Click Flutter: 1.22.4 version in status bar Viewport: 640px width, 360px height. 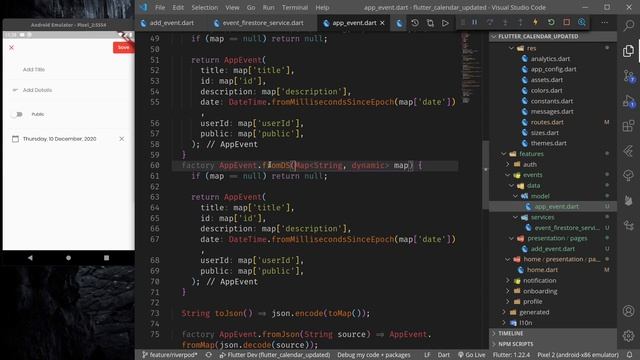[x=511, y=355]
